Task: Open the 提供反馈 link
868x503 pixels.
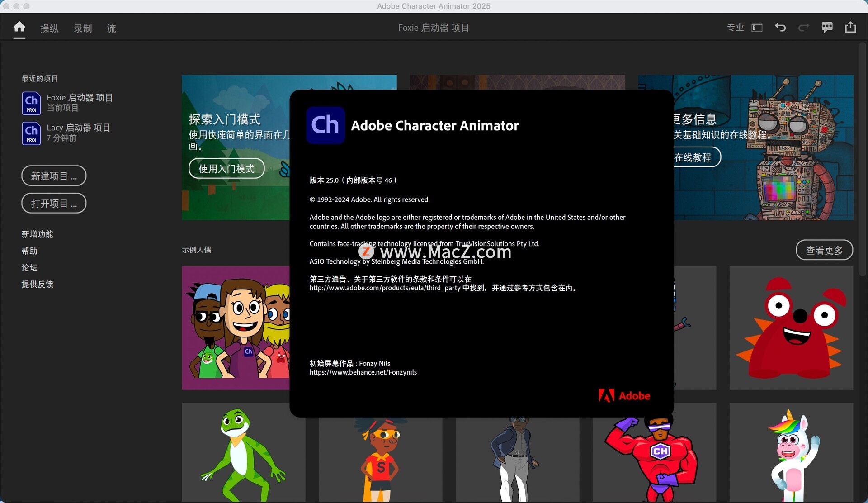Action: pos(37,285)
